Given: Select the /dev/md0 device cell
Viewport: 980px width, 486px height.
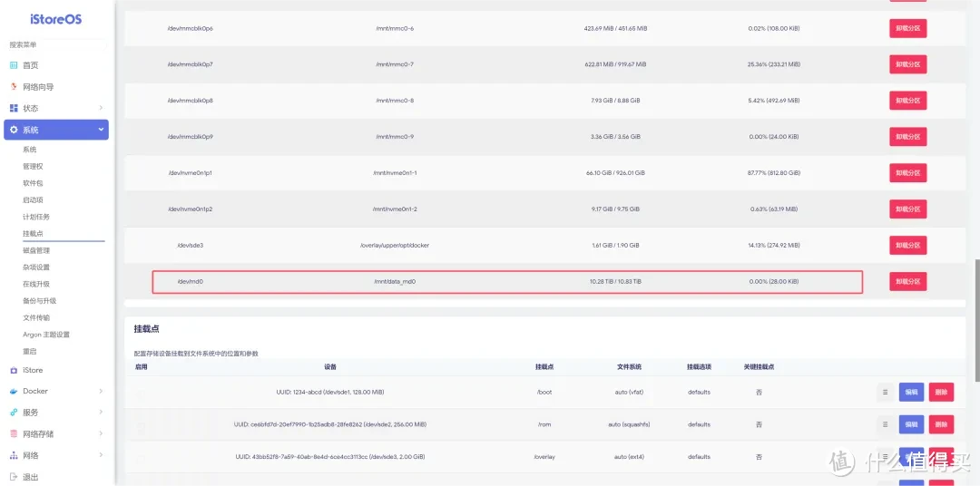Looking at the screenshot, I should point(191,282).
